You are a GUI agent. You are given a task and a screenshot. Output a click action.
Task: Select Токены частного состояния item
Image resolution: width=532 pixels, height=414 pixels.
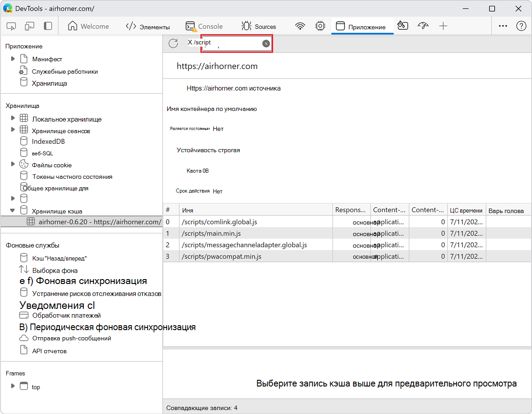point(72,177)
